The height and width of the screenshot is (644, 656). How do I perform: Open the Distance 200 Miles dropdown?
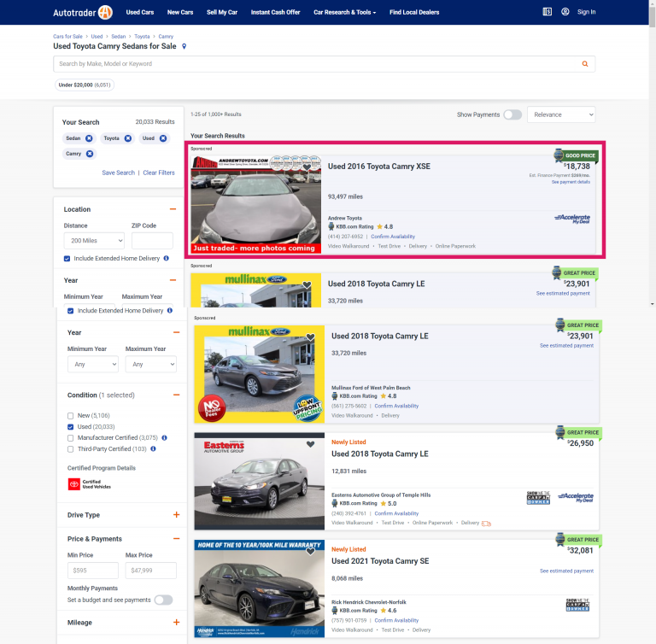pos(94,241)
